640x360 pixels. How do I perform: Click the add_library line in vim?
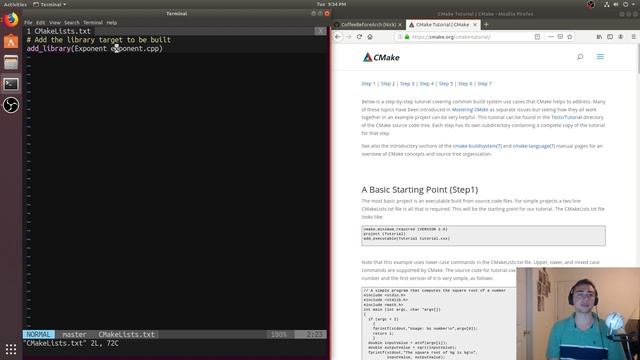[95, 49]
